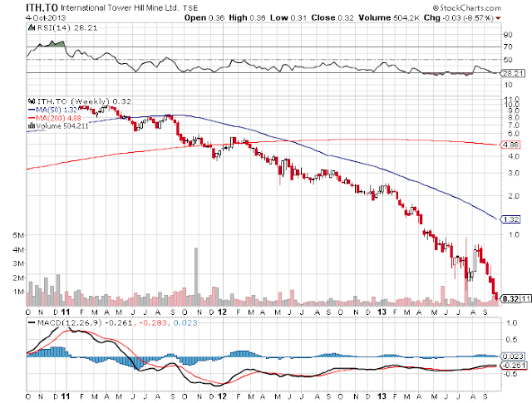Click the TSE exchange label
The height and width of the screenshot is (403, 532).
[190, 7]
